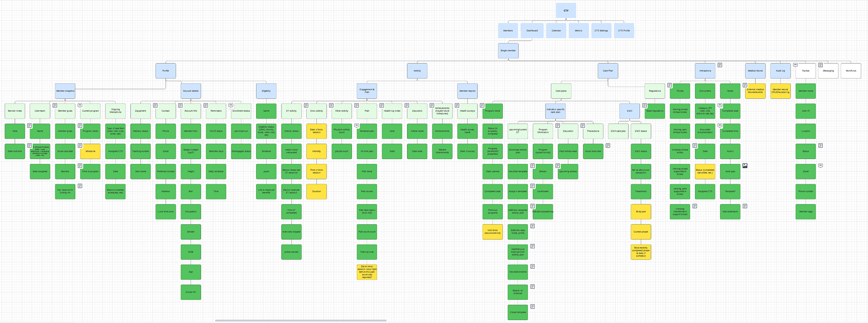The height and width of the screenshot is (323, 868).
Task: Open comment icon on Screener pain node
Action: [356, 126]
